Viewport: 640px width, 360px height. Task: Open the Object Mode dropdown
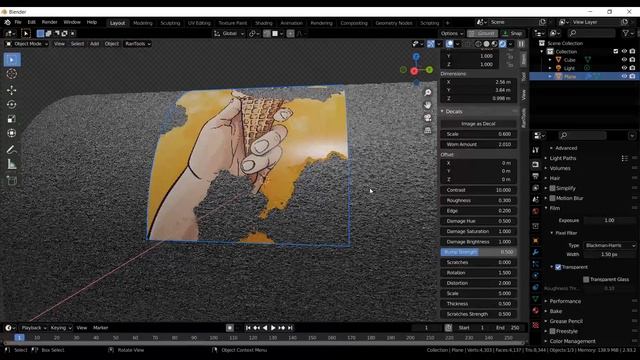click(x=27, y=44)
